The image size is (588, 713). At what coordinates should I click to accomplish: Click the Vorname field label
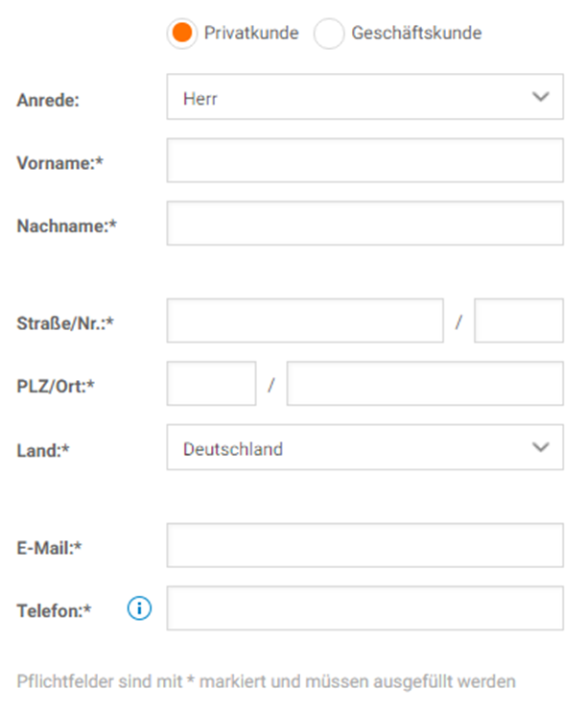60,163
